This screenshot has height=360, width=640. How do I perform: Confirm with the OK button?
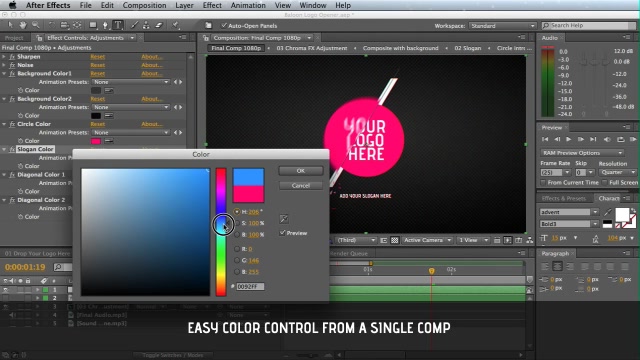pyautogui.click(x=301, y=171)
